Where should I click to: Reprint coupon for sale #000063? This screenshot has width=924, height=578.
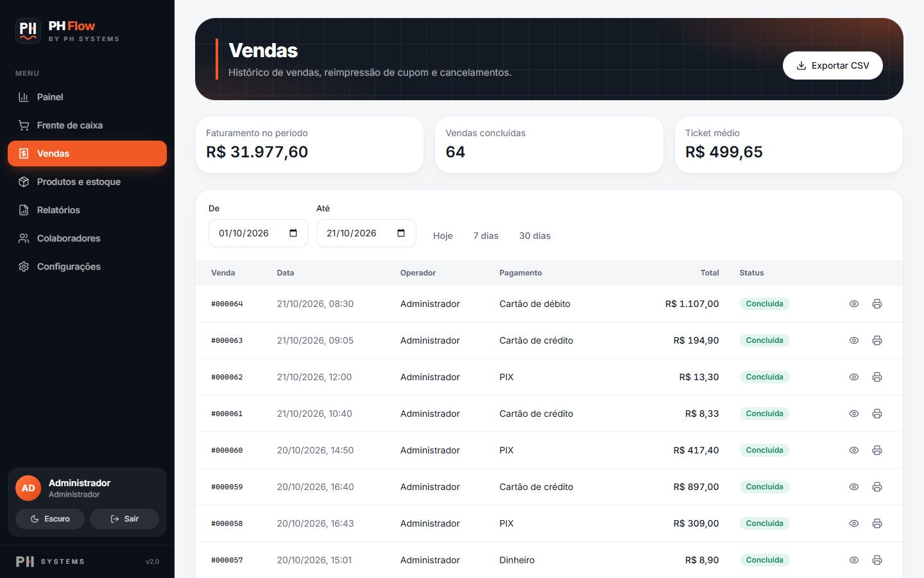[877, 340]
